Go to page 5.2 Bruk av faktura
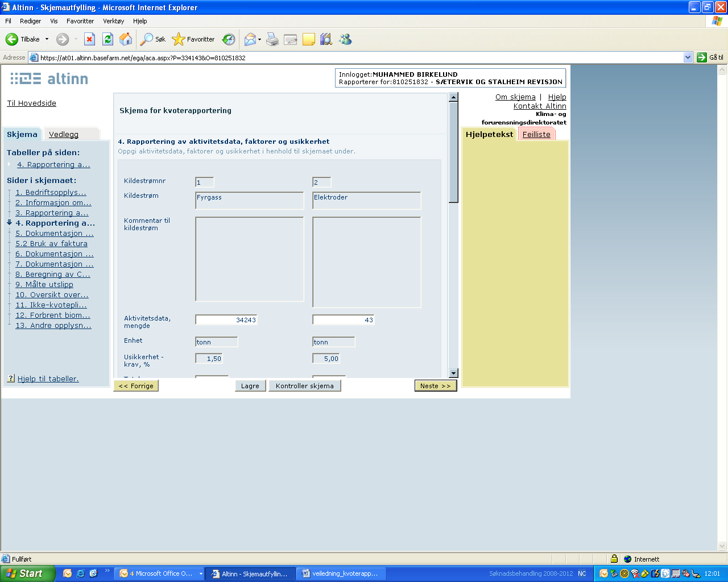 51,243
